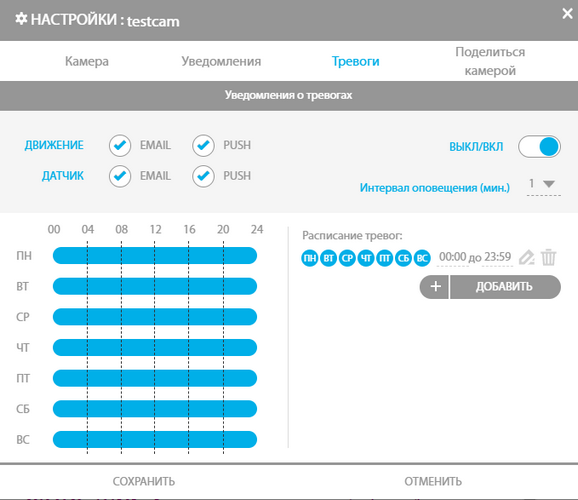Screen dimensions: 578x500
Task: Toggle СБ day circle in schedule
Action: tap(403, 258)
